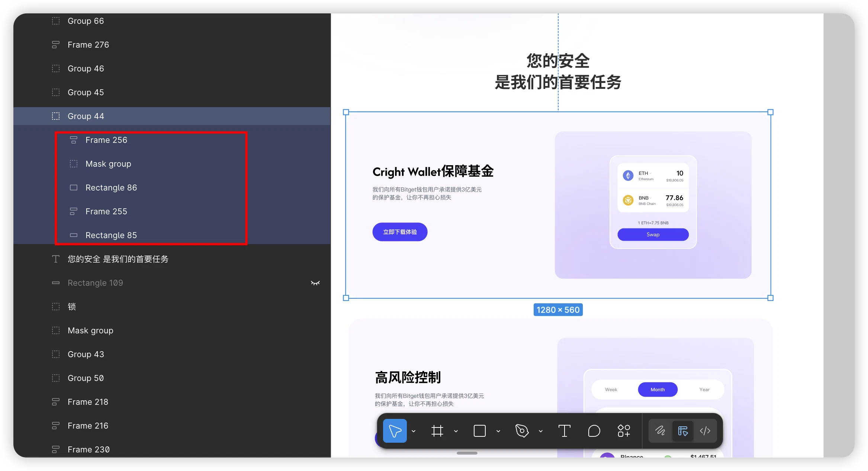This screenshot has height=471, width=868.
Task: Click the rectangle icon beside Rectangle 86
Action: 74,188
